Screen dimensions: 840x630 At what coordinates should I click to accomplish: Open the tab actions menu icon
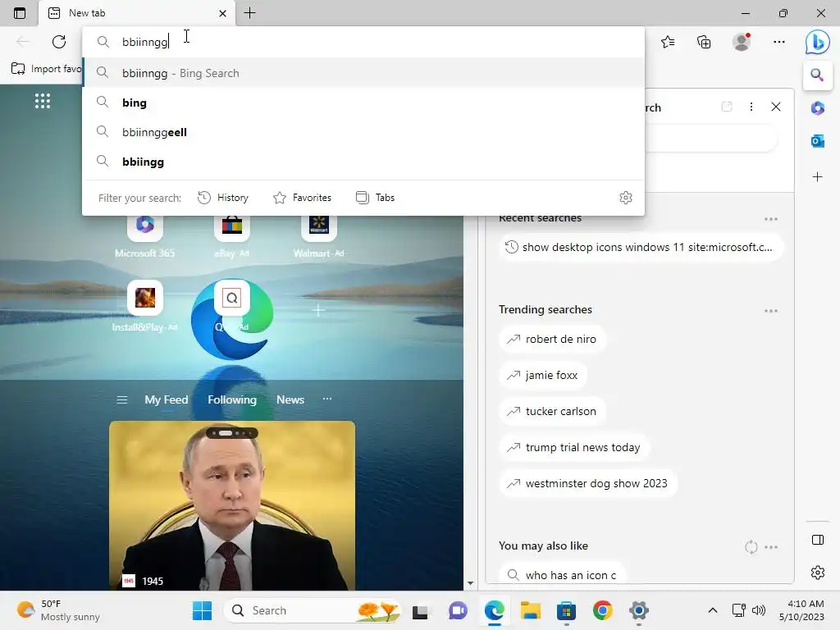tap(20, 13)
